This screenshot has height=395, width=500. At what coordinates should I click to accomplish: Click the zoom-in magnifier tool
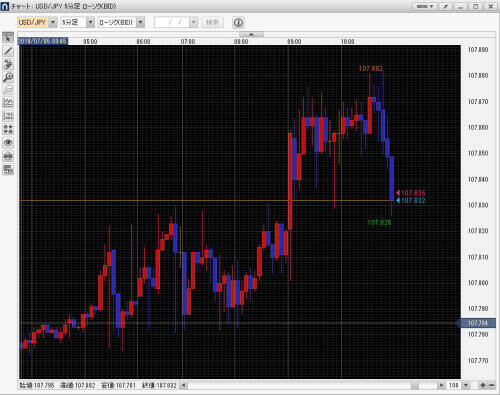8,77
